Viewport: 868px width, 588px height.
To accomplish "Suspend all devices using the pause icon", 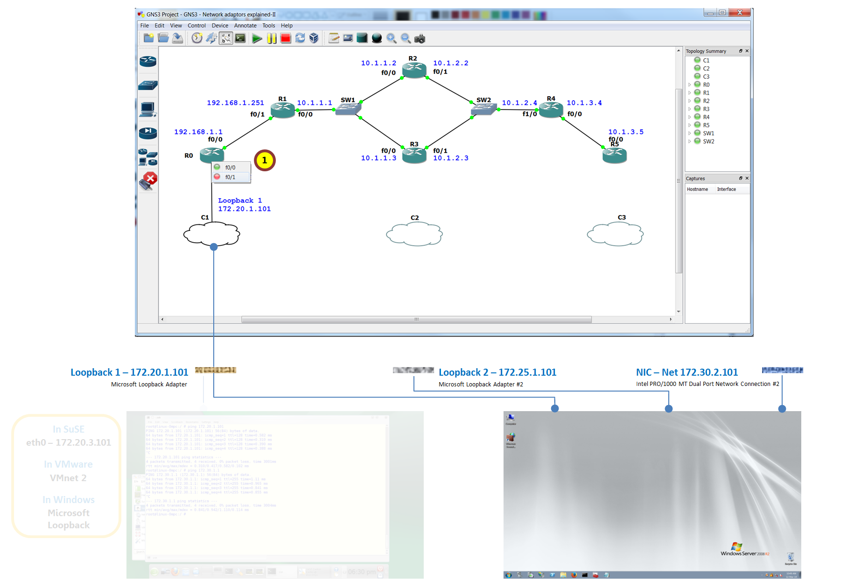I will 272,38.
